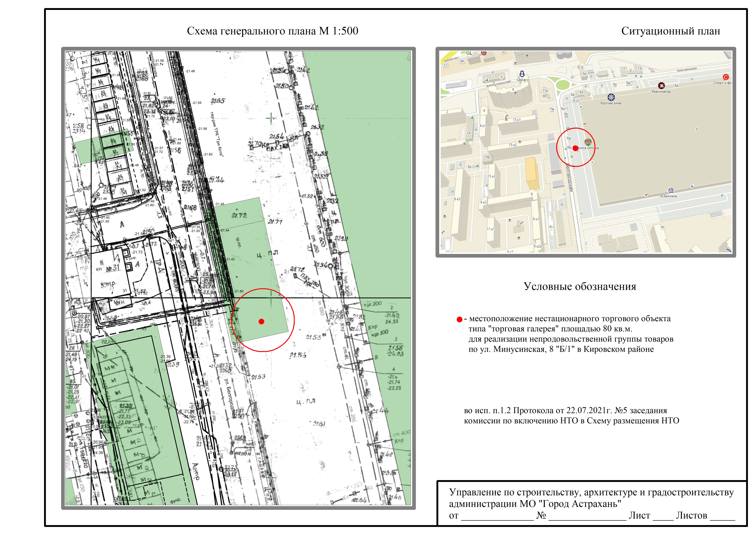Click the green Волга Оптика marker icon
This screenshot has width=756, height=535.
(588, 142)
